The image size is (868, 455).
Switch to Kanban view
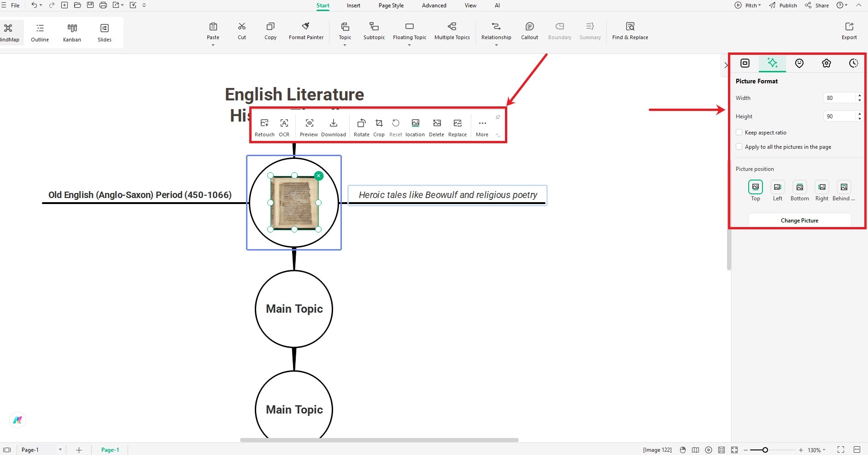(x=72, y=33)
